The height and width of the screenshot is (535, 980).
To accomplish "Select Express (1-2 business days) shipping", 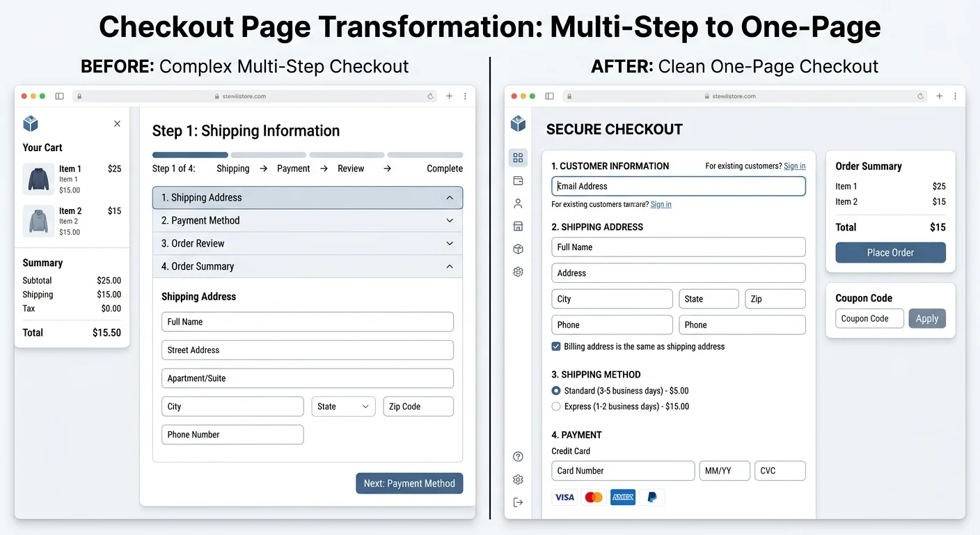I will (x=556, y=406).
